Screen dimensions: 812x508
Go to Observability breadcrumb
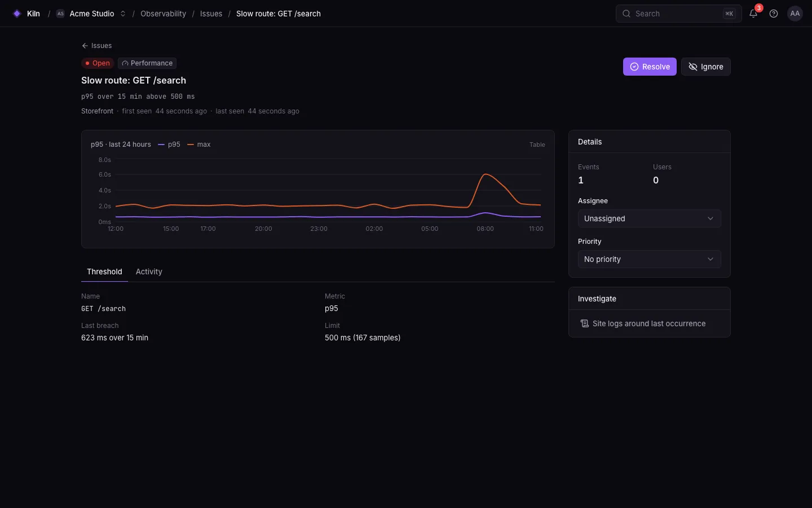pyautogui.click(x=163, y=14)
